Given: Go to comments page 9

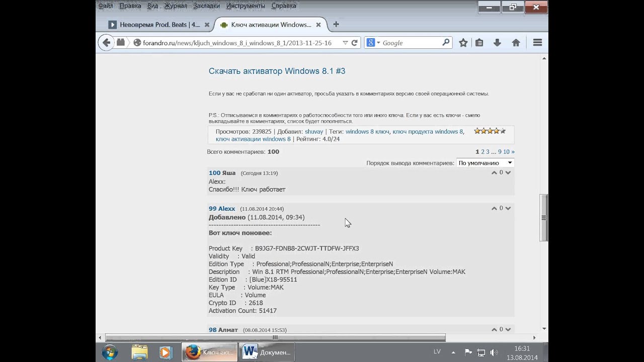Looking at the screenshot, I should pos(500,151).
